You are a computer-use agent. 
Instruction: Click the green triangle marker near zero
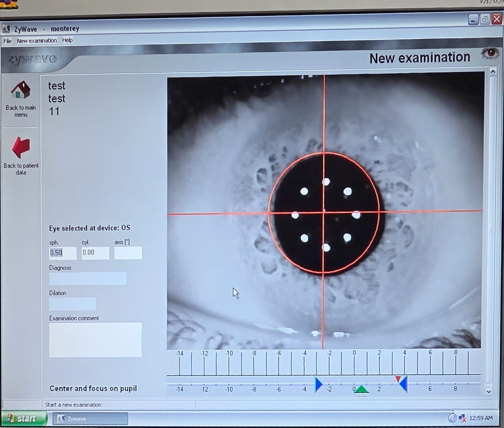tap(361, 389)
